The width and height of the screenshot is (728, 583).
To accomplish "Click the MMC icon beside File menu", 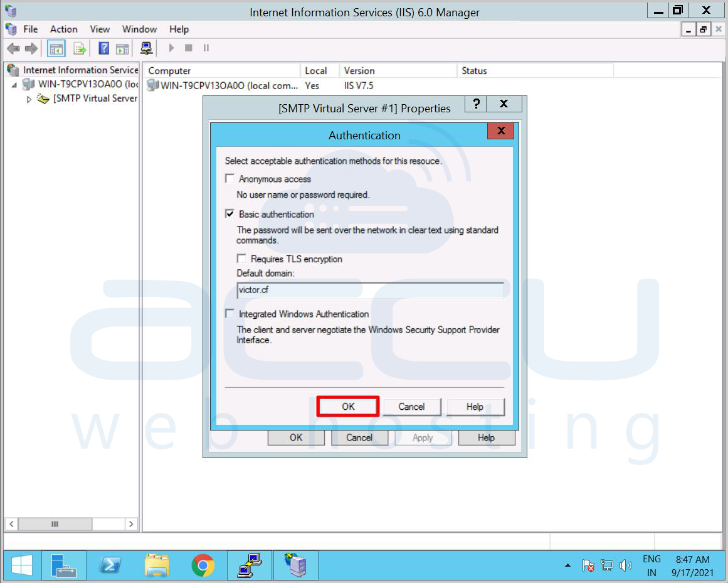I will pos(11,29).
